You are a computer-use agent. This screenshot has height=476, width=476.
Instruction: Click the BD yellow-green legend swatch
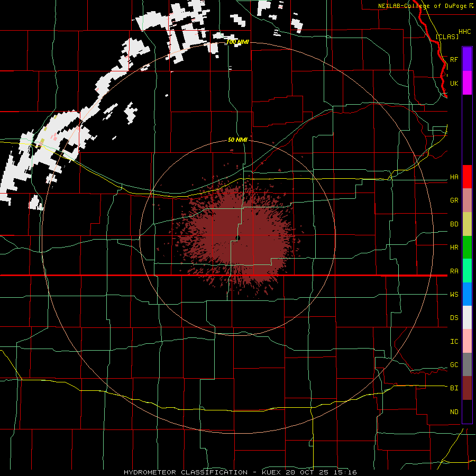click(467, 224)
